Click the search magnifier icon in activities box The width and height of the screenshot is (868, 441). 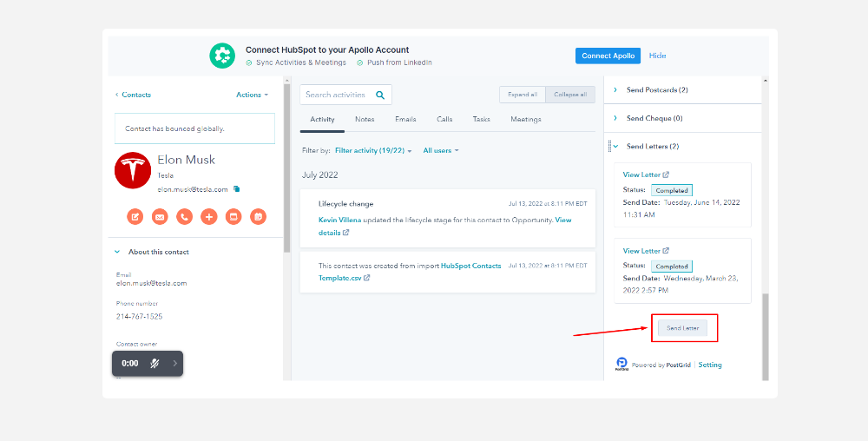(381, 95)
